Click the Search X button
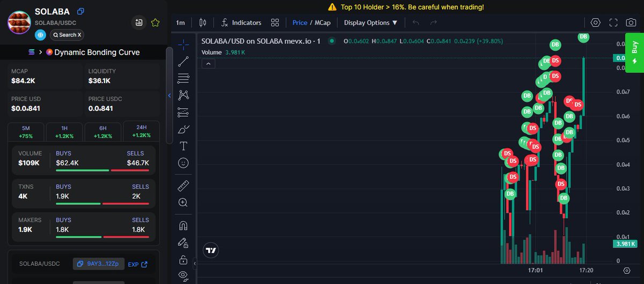 click(x=67, y=35)
